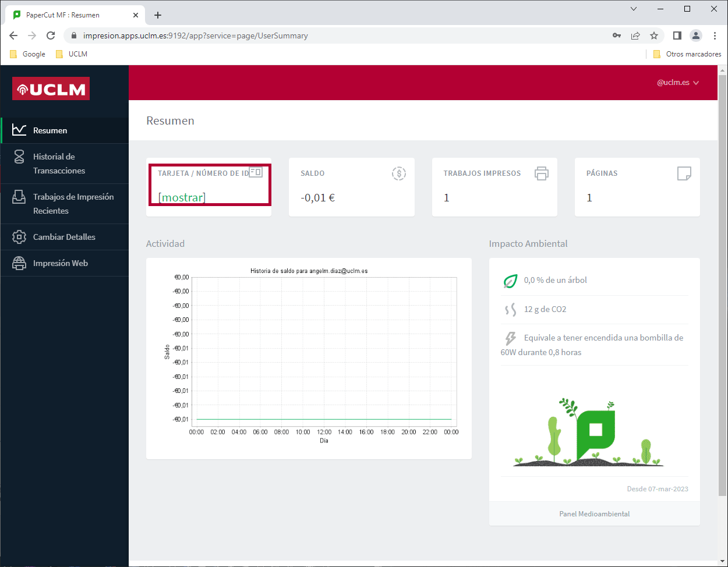Click the page note icon in Páginas
728x567 pixels.
(684, 173)
